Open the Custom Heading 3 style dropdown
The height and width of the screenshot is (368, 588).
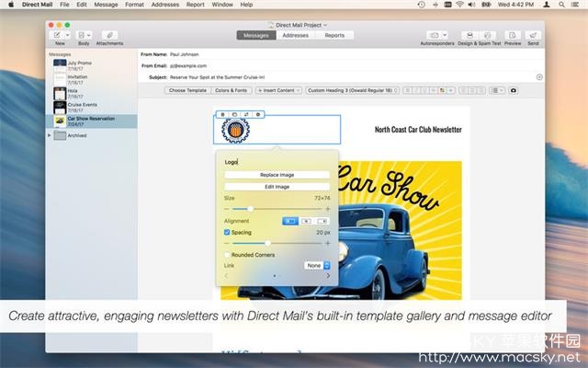click(x=353, y=90)
